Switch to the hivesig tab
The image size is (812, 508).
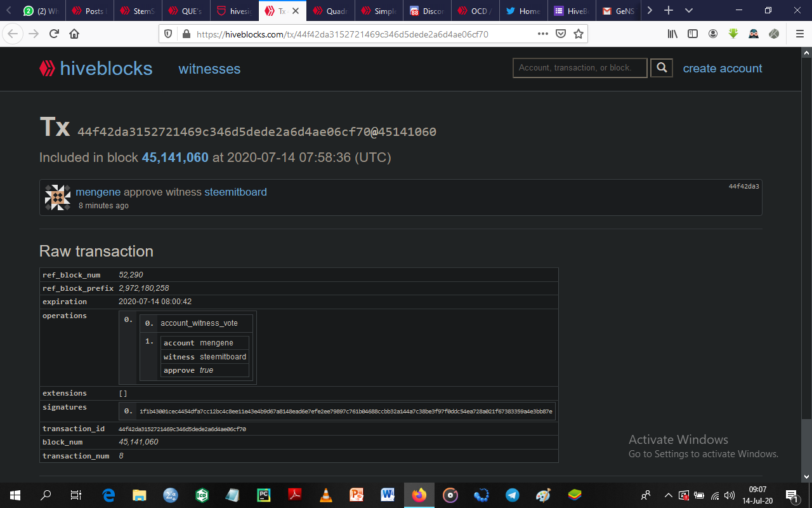click(x=234, y=11)
